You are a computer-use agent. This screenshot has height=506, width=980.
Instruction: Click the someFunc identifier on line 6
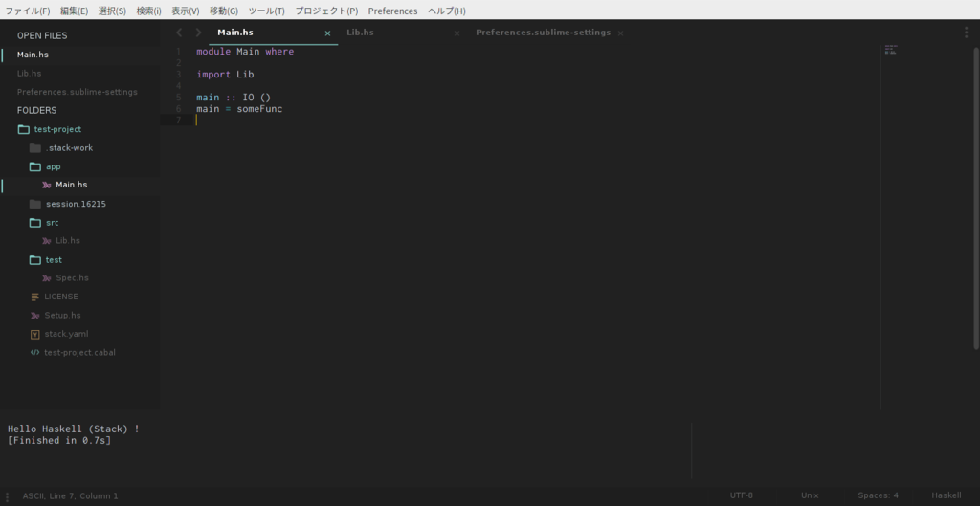pyautogui.click(x=259, y=109)
